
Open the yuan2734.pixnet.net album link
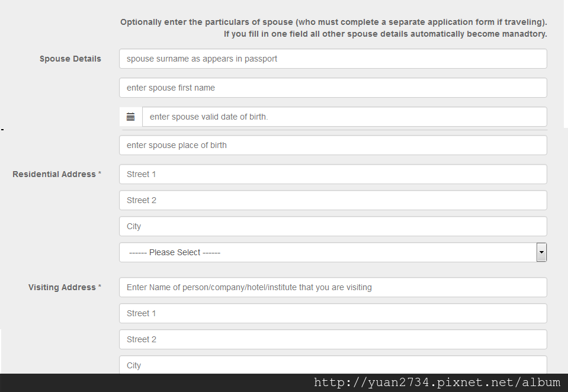437,383
